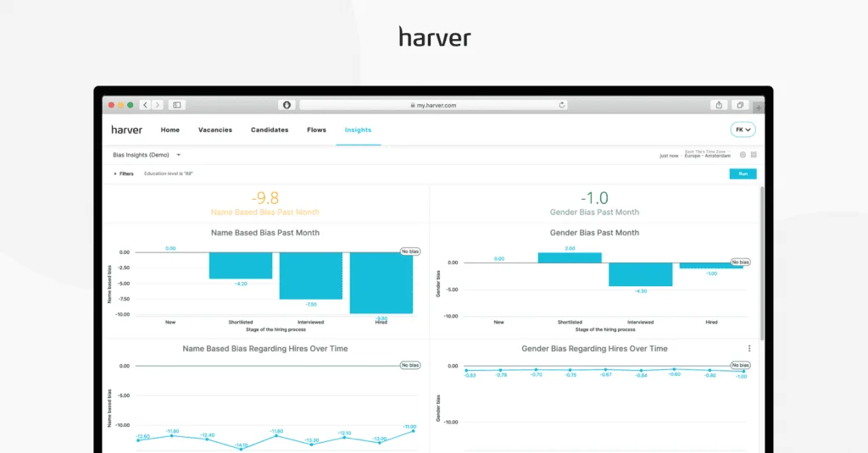
Task: Reload the my.harver.com page
Action: coord(562,105)
